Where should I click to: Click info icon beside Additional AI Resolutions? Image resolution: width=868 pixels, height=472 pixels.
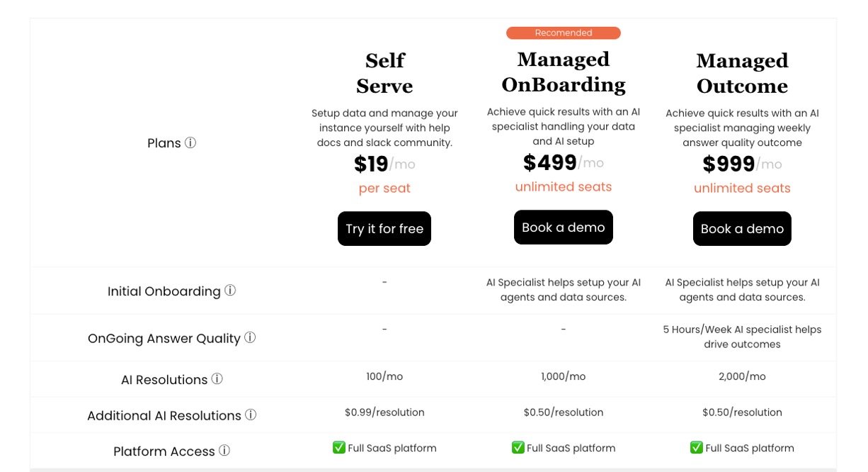click(251, 415)
